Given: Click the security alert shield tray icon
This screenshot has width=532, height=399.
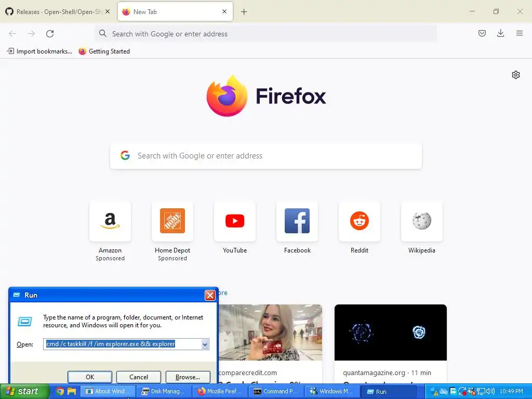Looking at the screenshot, I should coord(434,392).
